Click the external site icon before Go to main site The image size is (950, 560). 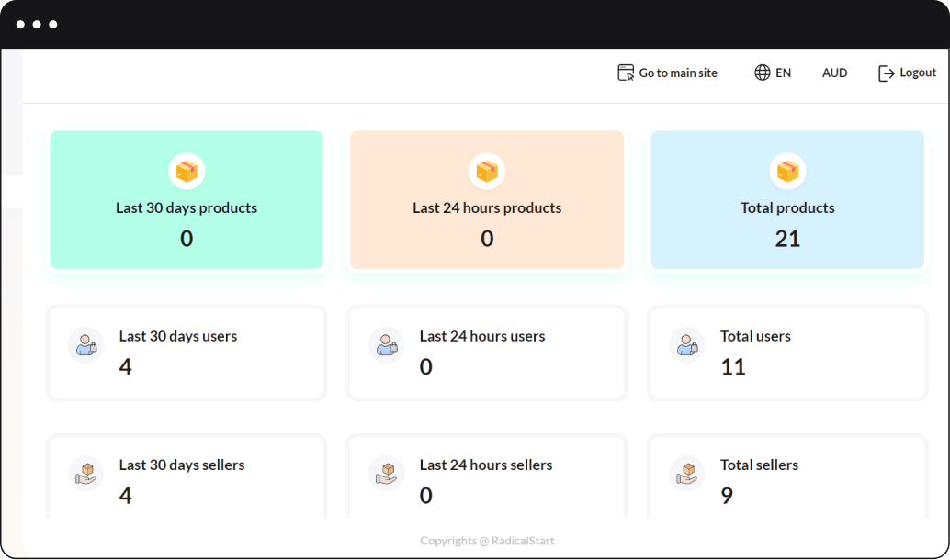coord(625,72)
